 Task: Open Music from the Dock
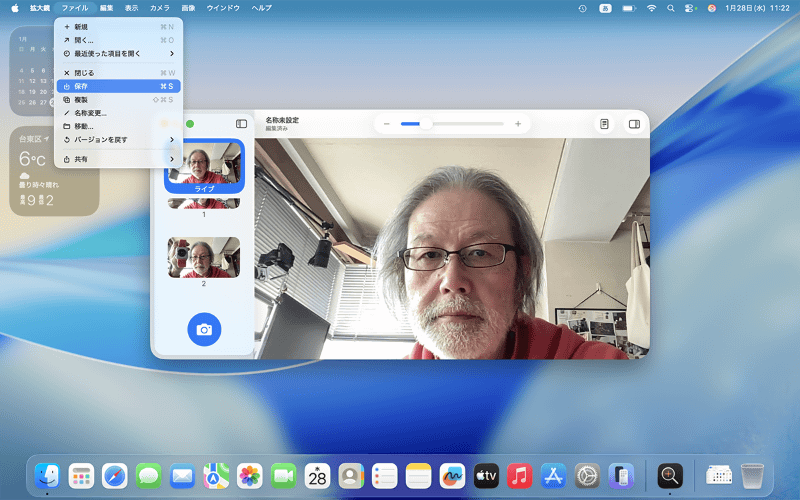[519, 477]
